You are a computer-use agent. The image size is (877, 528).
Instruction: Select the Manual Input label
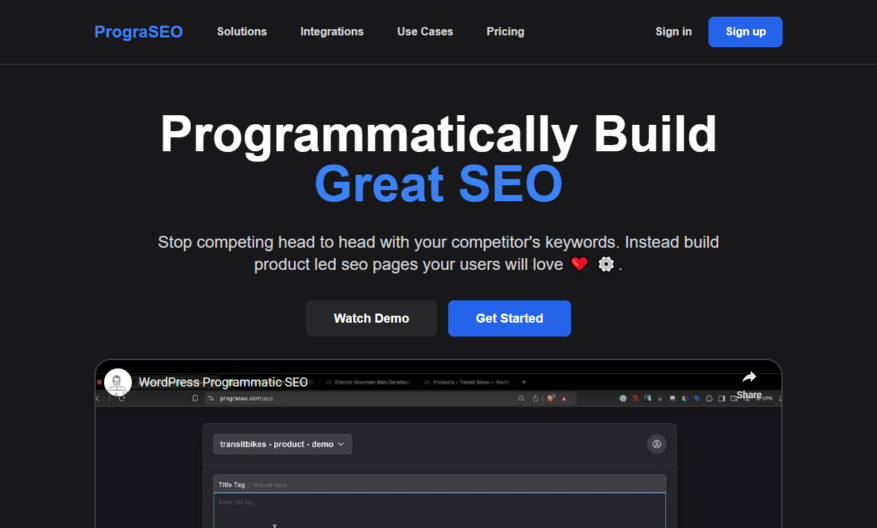[270, 485]
